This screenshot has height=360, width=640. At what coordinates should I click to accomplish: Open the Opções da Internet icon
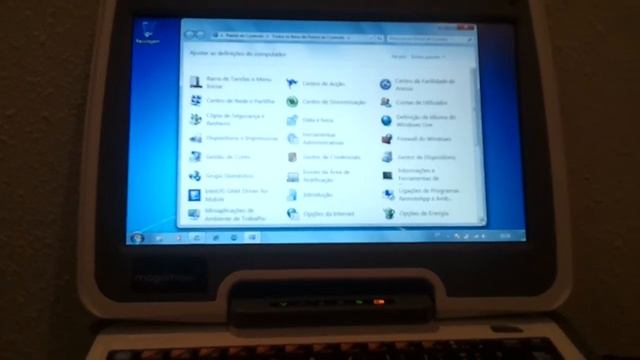293,213
